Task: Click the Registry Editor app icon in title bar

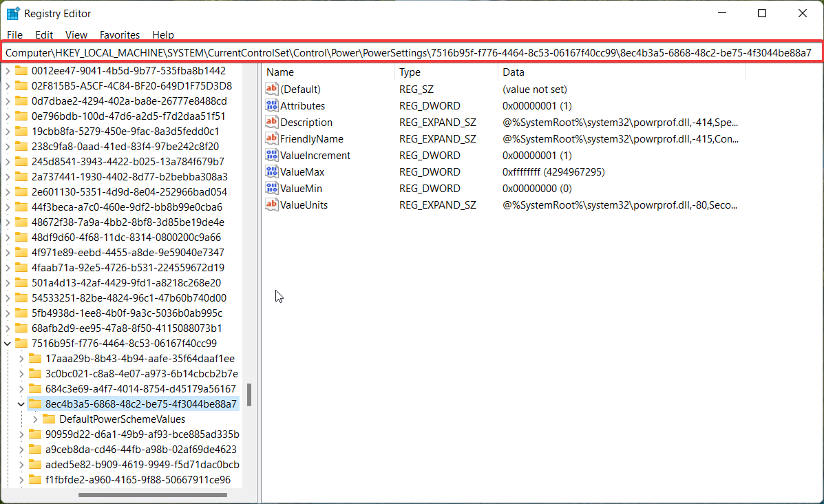Action: click(13, 14)
